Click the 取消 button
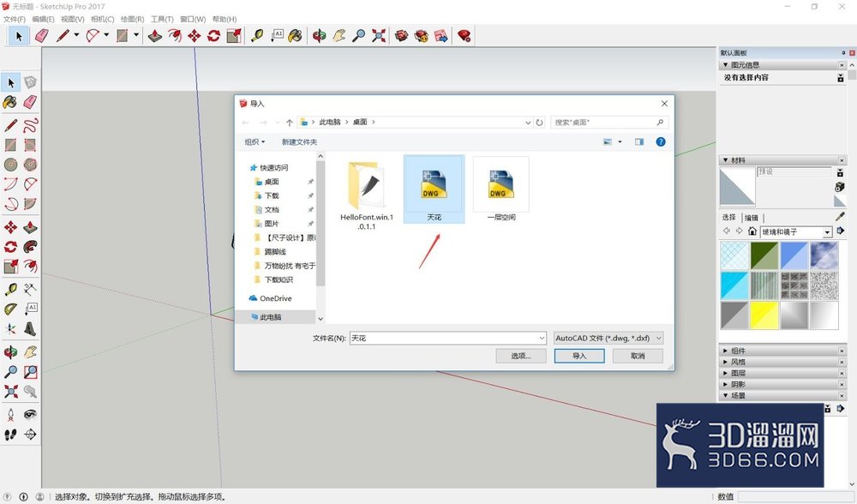This screenshot has width=857, height=504. click(x=638, y=356)
